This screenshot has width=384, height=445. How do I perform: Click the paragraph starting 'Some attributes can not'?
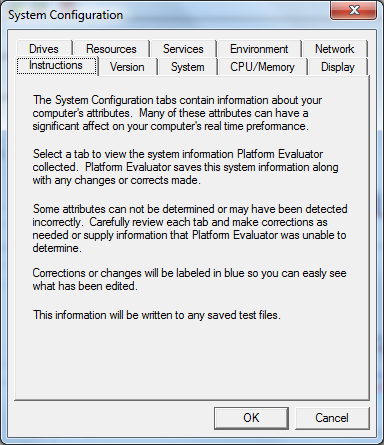(x=190, y=228)
